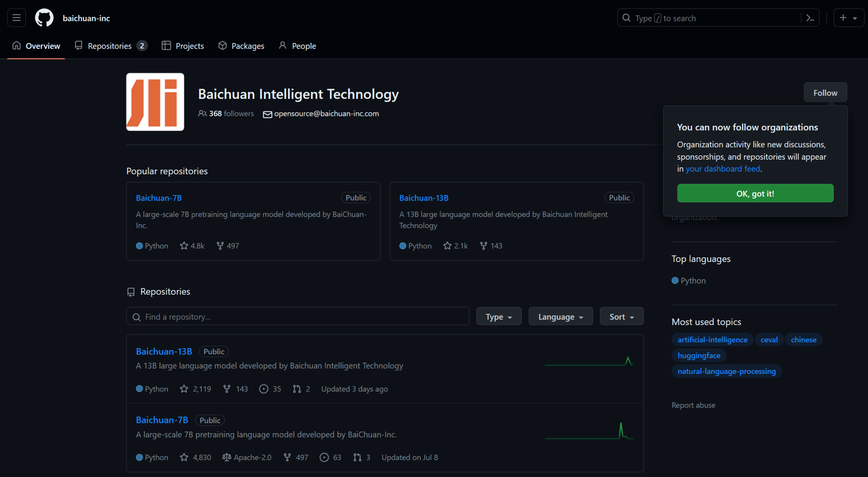Expand the Language filter dropdown
Screen dimensions: 868x477
[560, 317]
